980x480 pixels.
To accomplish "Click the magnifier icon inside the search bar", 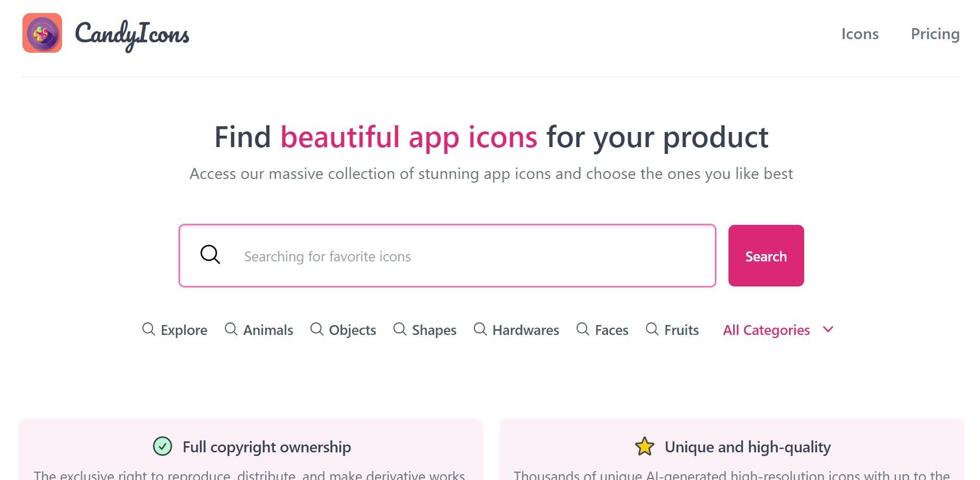I will [x=210, y=255].
